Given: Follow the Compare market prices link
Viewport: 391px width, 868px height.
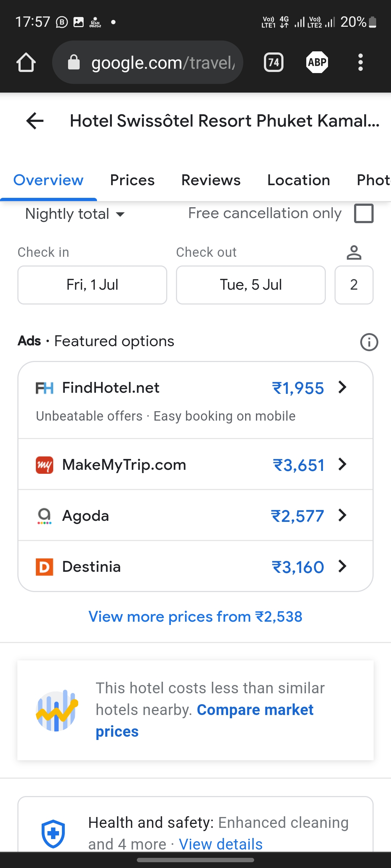Looking at the screenshot, I should pyautogui.click(x=255, y=710).
